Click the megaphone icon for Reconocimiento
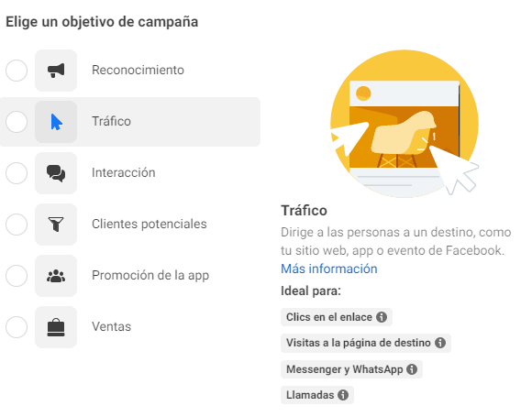532x417 pixels. click(56, 71)
